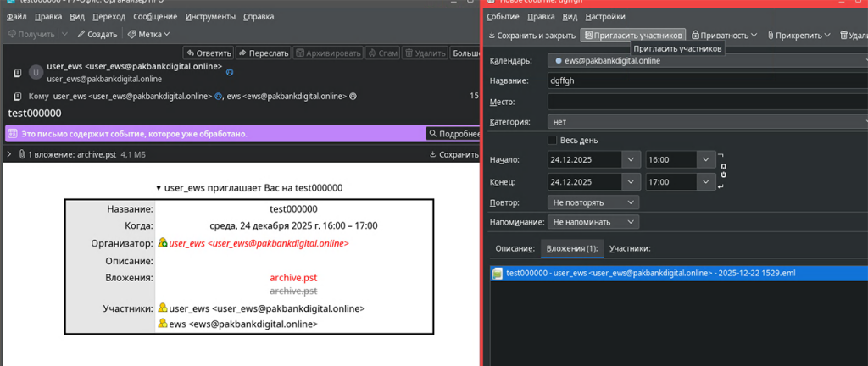Click the link icon between start and end times

[x=723, y=171]
